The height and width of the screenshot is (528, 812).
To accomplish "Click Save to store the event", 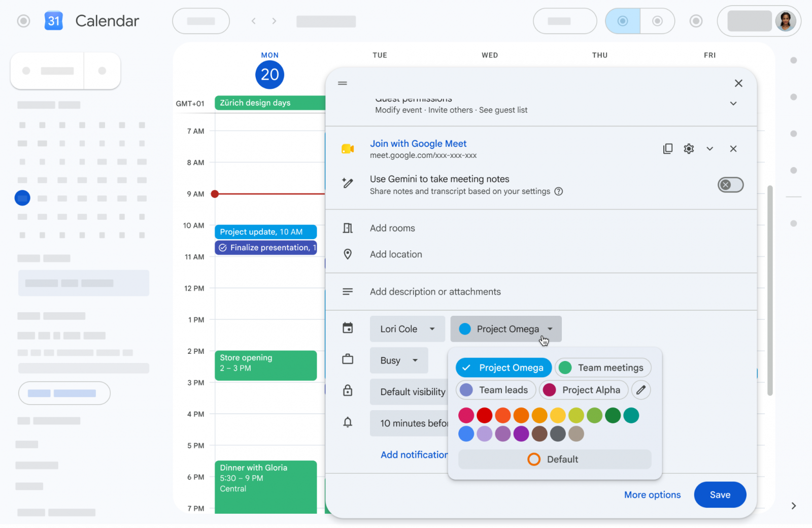I will (x=720, y=494).
